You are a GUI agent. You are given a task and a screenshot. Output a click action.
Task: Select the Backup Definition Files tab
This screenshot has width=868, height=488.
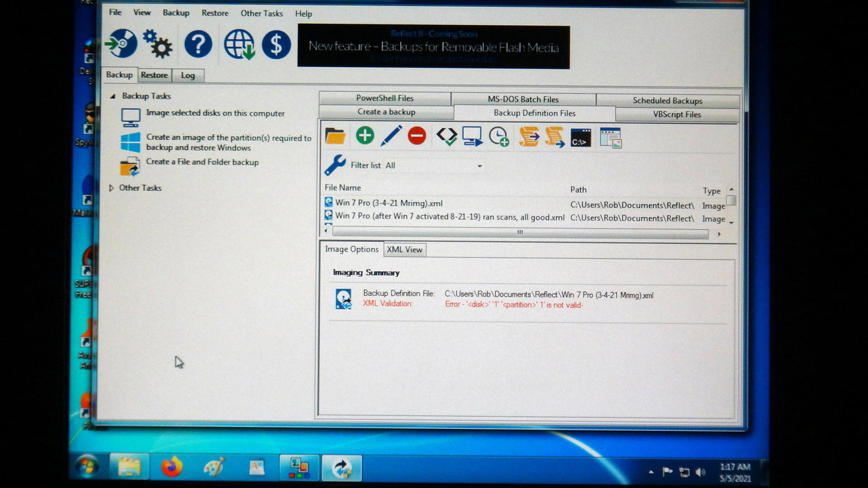click(x=535, y=113)
